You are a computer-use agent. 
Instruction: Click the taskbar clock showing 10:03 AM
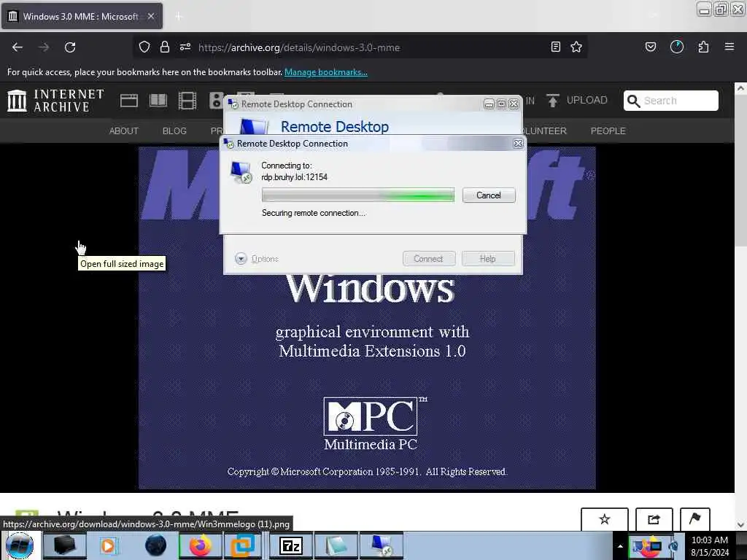[710, 546]
